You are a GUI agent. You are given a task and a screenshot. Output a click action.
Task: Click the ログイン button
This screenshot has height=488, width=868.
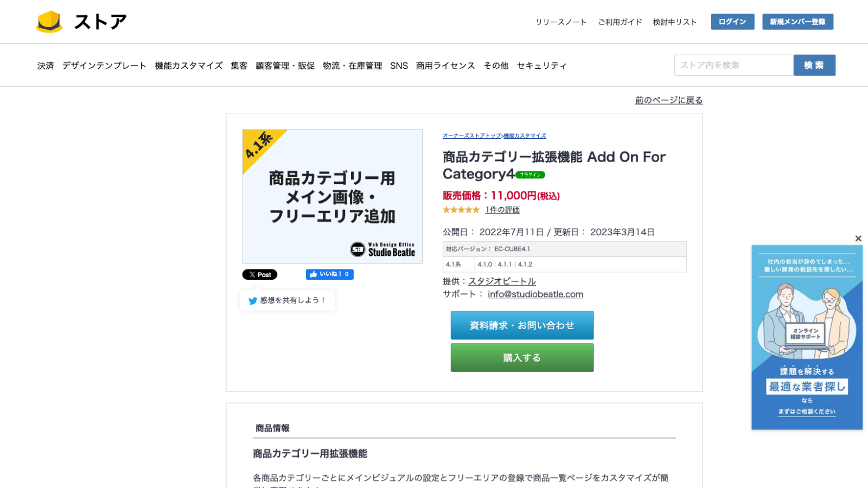pyautogui.click(x=732, y=22)
